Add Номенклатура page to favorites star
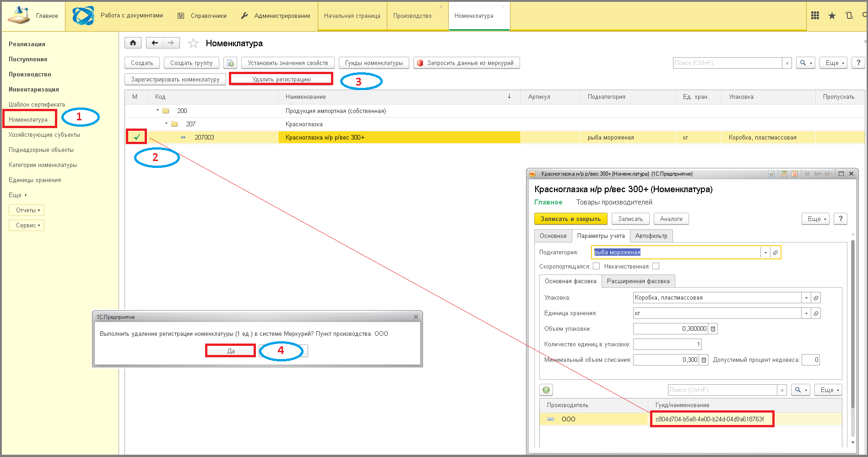Image resolution: width=868 pixels, height=457 pixels. 193,43
